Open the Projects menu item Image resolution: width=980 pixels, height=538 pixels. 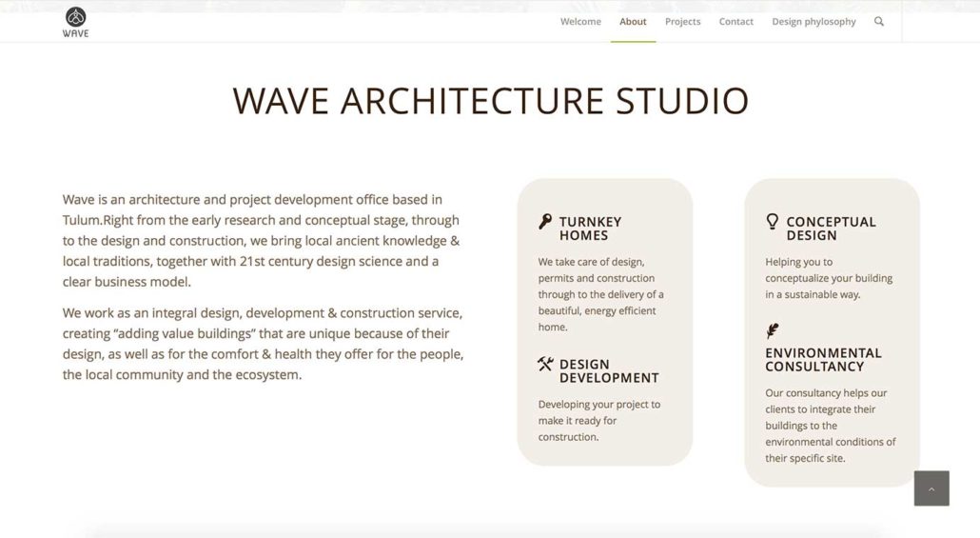click(x=682, y=21)
